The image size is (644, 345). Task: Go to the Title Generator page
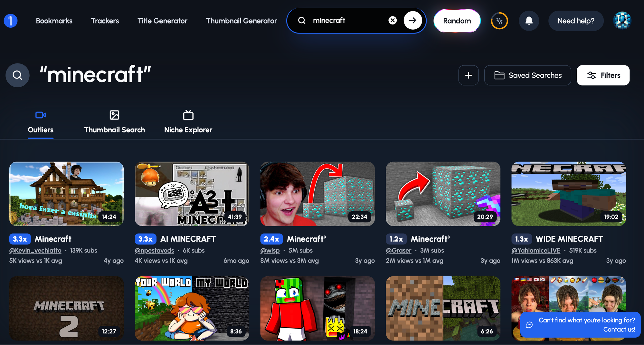click(x=162, y=21)
